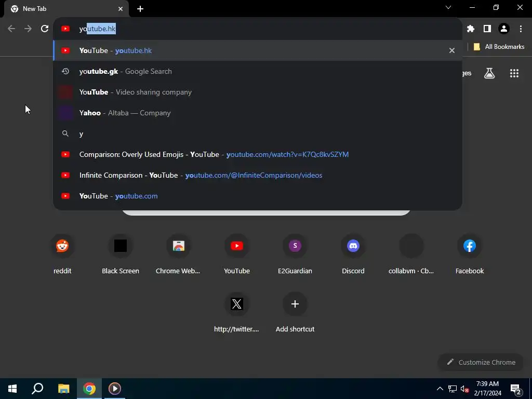The width and height of the screenshot is (532, 399).
Task: Open the network tray icon
Action: (x=453, y=389)
